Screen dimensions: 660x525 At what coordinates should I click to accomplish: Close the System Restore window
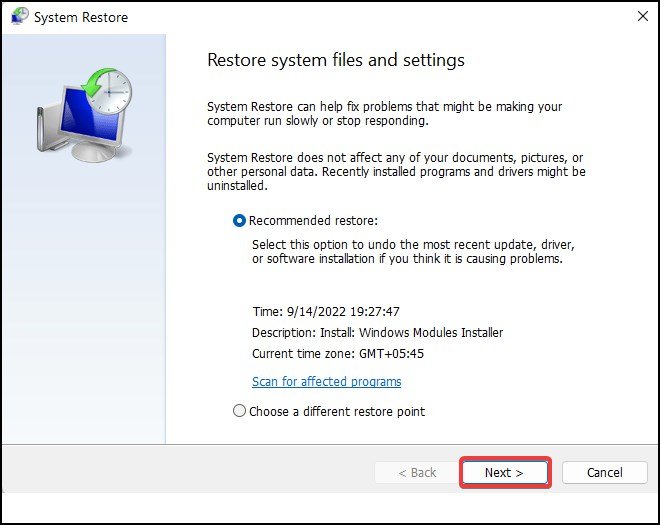(x=643, y=16)
